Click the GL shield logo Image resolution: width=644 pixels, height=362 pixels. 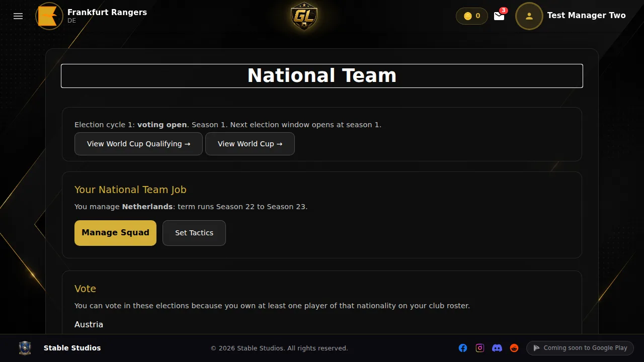tap(304, 16)
